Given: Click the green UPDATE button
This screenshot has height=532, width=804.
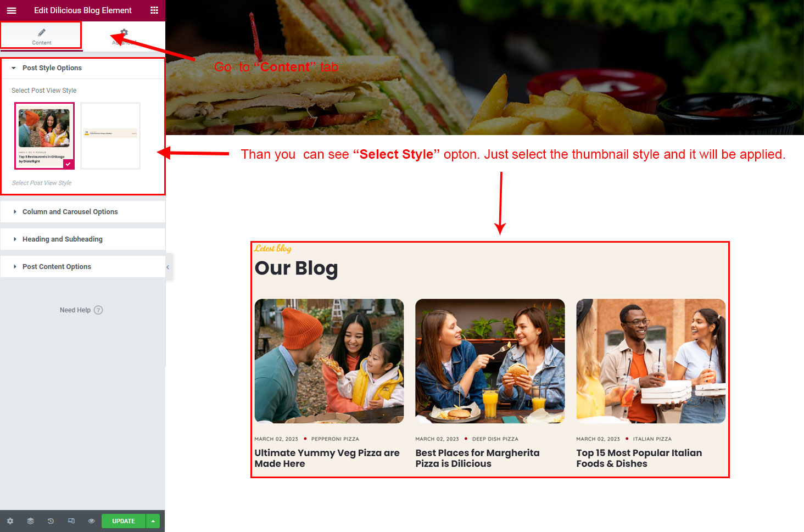Looking at the screenshot, I should [124, 521].
